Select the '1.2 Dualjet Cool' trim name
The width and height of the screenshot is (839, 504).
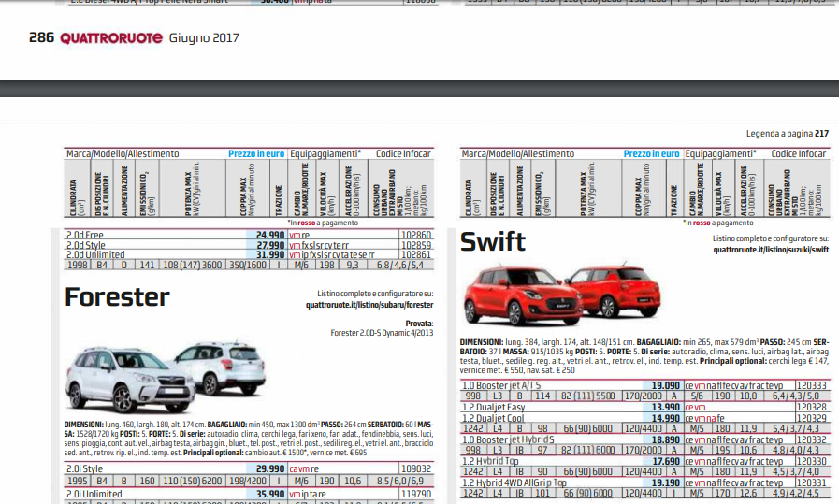493,418
